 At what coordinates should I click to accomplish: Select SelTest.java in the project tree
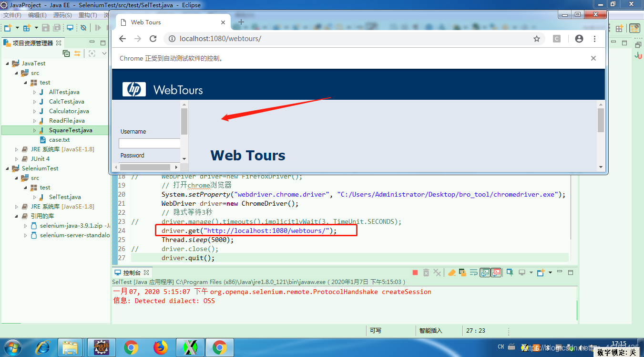tap(65, 197)
